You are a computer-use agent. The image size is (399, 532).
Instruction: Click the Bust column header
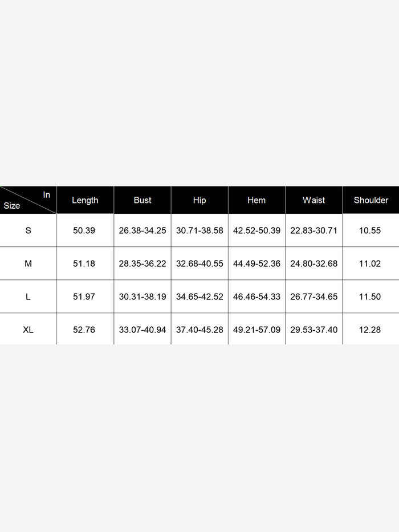[x=142, y=200]
